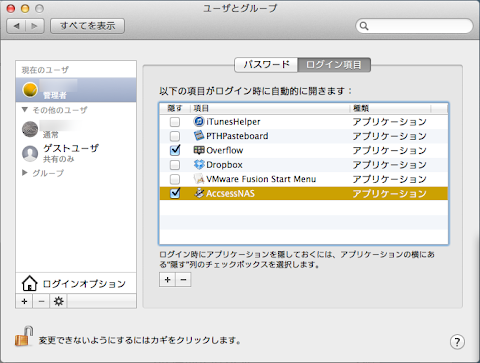The image size is (480, 363).
Task: Toggle hide checkbox for Dropbox
Action: pyautogui.click(x=175, y=165)
